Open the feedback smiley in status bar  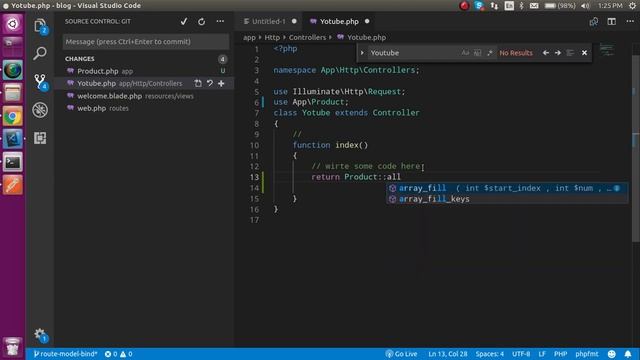(x=611, y=354)
